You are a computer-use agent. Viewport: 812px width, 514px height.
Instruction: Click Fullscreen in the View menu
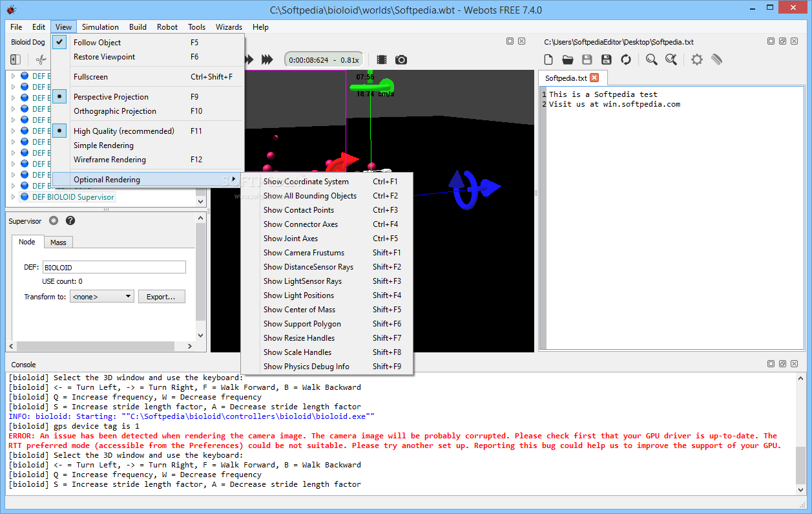coord(148,77)
